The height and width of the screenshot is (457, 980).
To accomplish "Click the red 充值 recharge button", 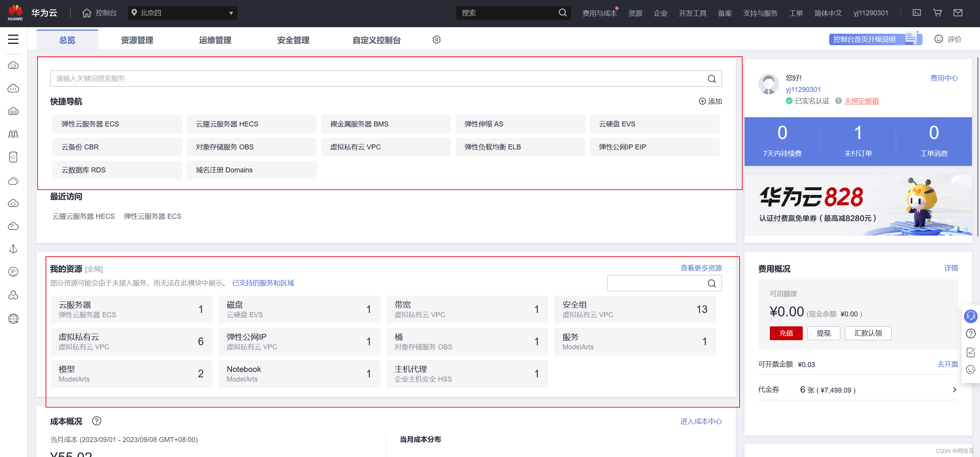I will tap(786, 333).
